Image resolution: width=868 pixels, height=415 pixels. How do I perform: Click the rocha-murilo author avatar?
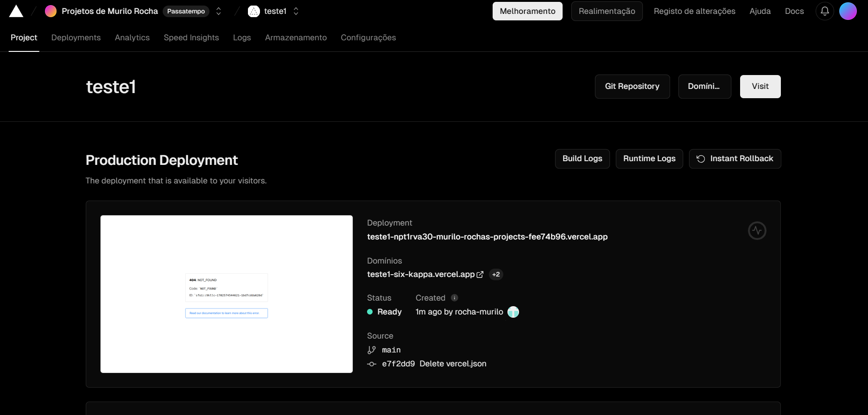point(513,312)
